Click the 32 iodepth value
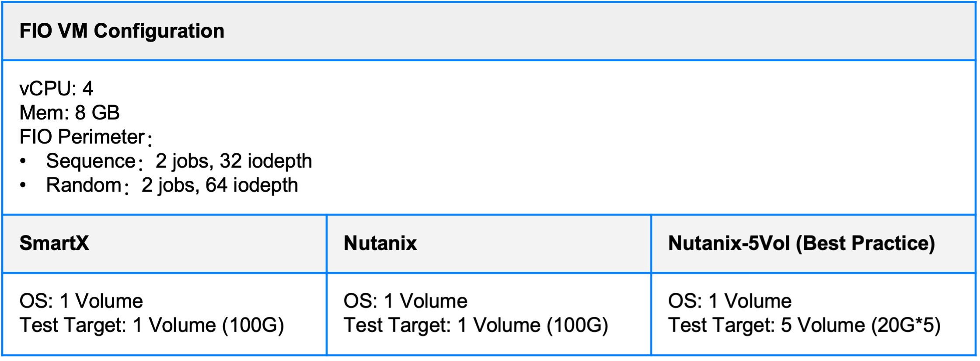980x361 pixels. (x=266, y=161)
